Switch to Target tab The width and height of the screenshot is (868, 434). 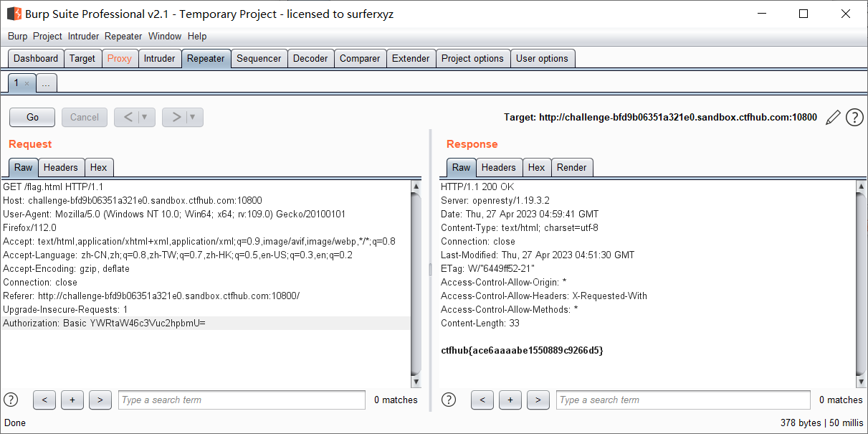pyautogui.click(x=82, y=59)
